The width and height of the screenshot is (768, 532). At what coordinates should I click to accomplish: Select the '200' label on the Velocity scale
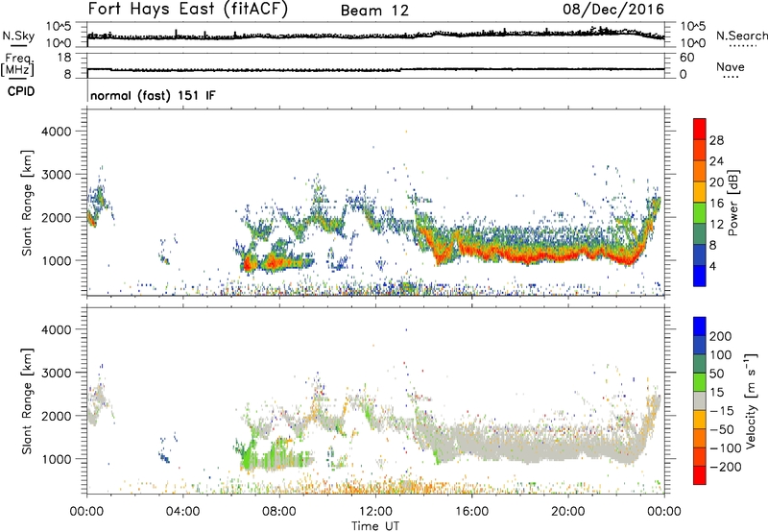tap(721, 336)
